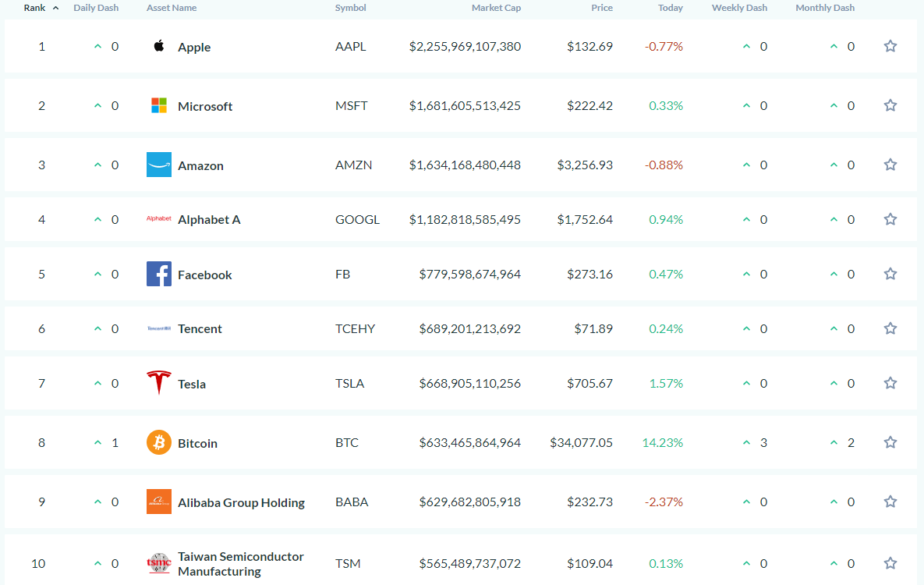This screenshot has width=924, height=585.
Task: Click the Bitcoin logo icon
Action: click(x=159, y=442)
